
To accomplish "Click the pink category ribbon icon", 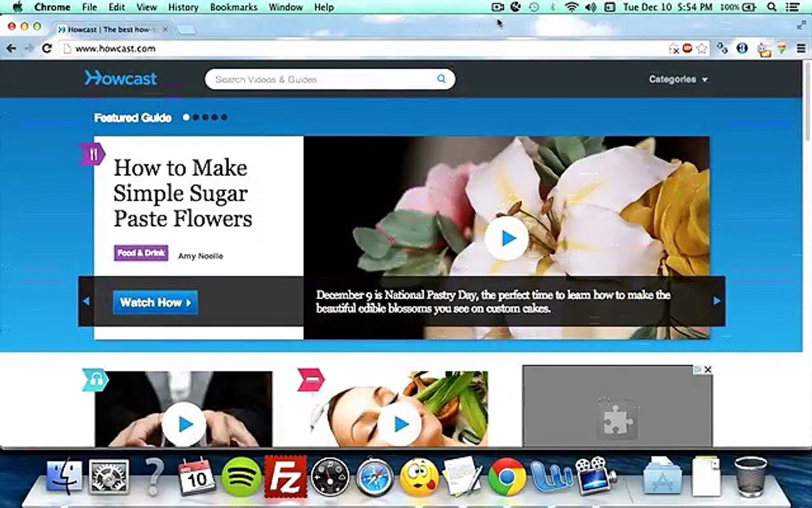I will 311,380.
